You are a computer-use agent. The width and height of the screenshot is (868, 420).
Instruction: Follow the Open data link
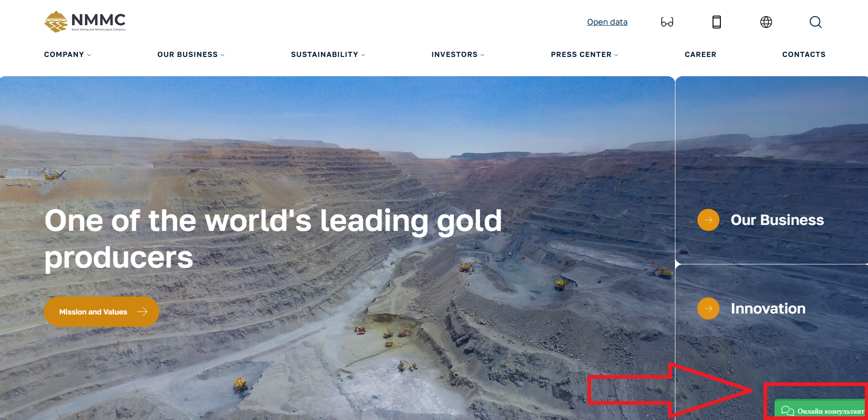607,22
